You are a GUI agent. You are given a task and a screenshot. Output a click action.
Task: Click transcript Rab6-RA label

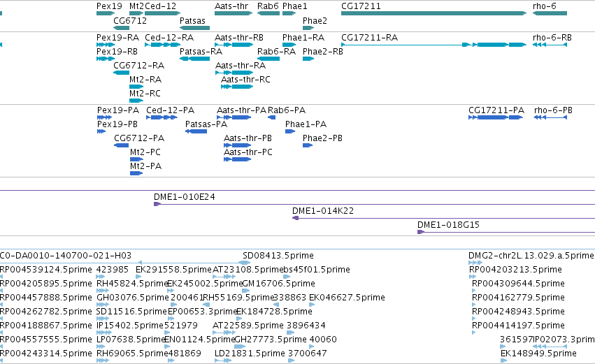(x=276, y=52)
